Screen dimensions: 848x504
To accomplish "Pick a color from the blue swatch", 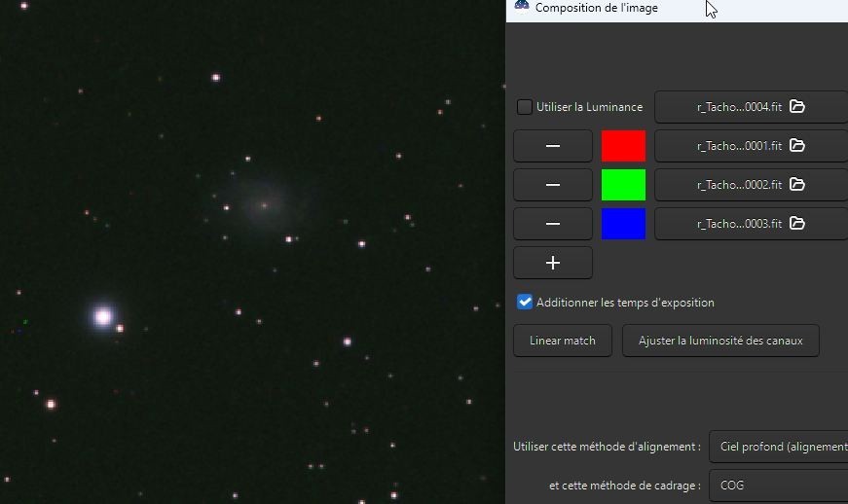I will (x=623, y=224).
